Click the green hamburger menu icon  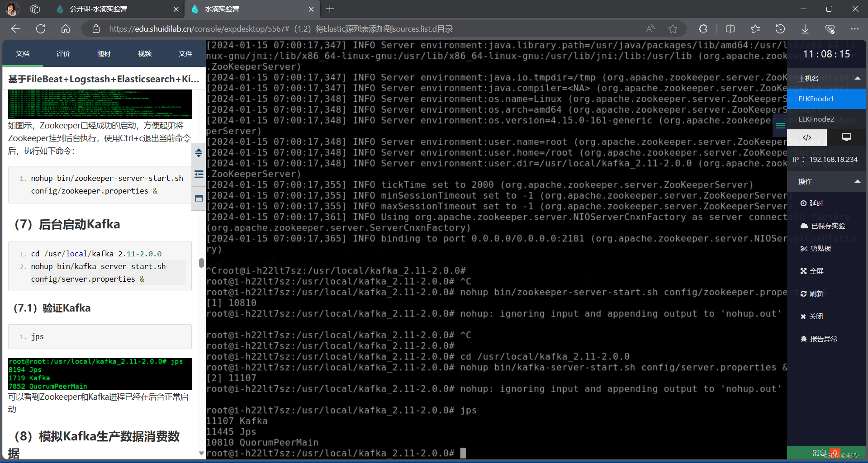pos(780,126)
